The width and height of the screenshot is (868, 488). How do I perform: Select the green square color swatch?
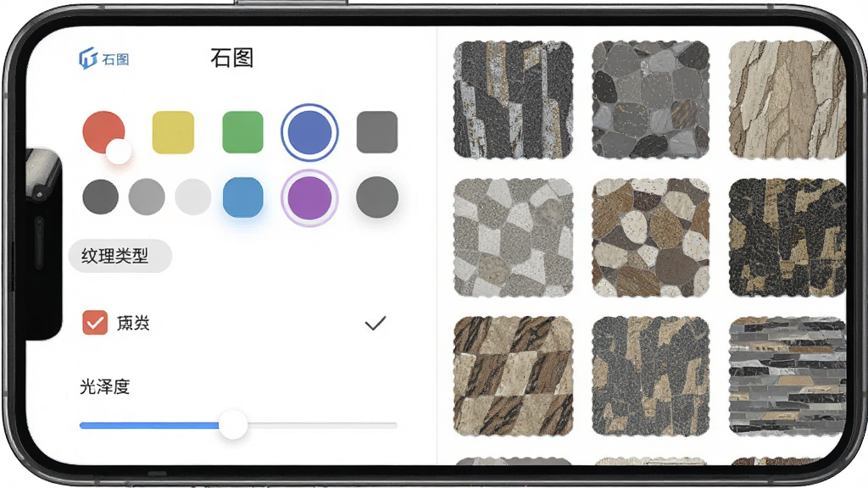242,132
